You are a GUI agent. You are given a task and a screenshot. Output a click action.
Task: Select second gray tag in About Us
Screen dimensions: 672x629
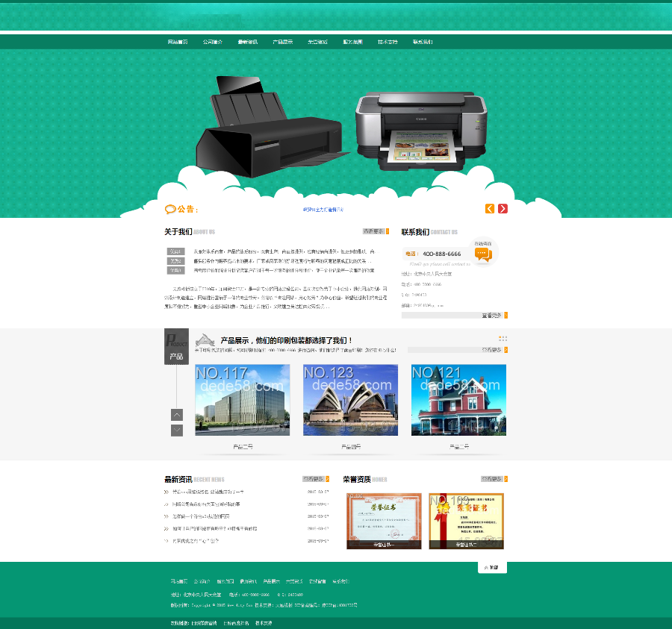pyautogui.click(x=175, y=260)
